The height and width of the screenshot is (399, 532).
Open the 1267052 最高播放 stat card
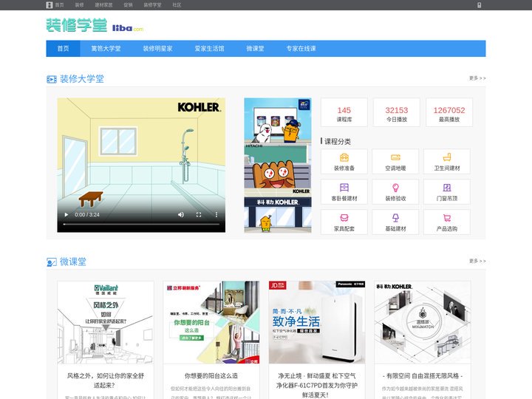click(x=449, y=112)
